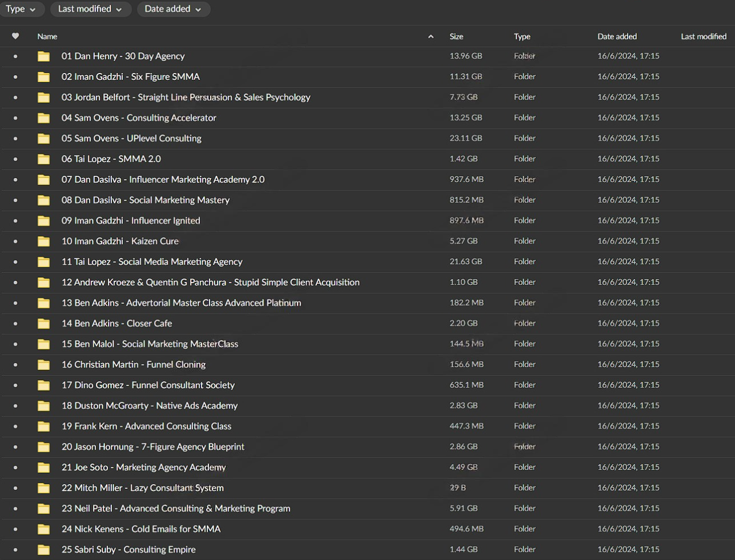Sort by the Last modified column header

tap(703, 36)
